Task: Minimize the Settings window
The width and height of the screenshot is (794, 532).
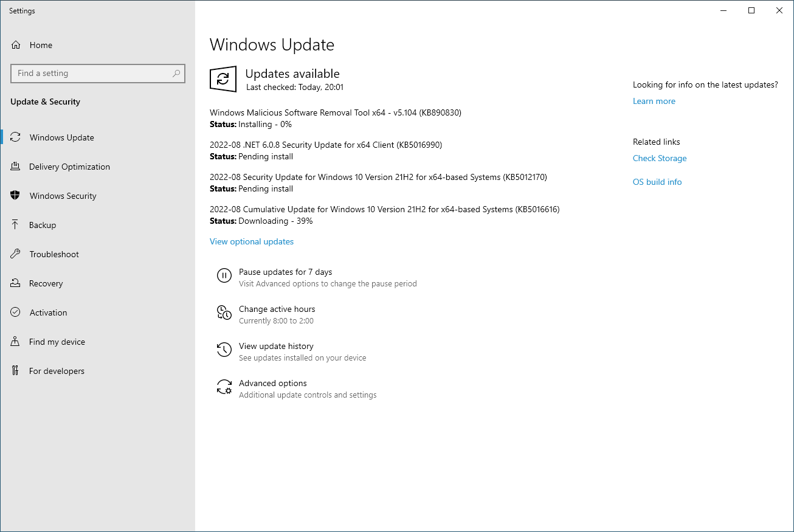Action: pyautogui.click(x=723, y=10)
